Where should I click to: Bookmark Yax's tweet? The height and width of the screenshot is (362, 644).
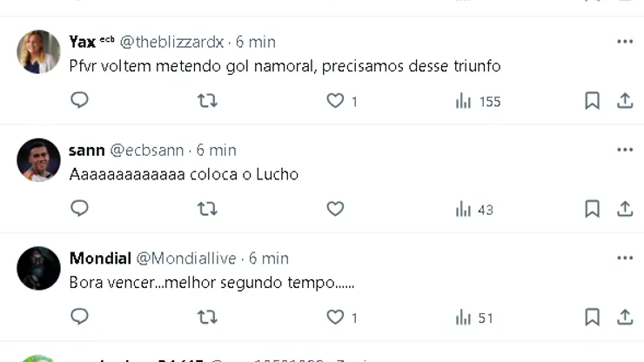[x=592, y=101]
